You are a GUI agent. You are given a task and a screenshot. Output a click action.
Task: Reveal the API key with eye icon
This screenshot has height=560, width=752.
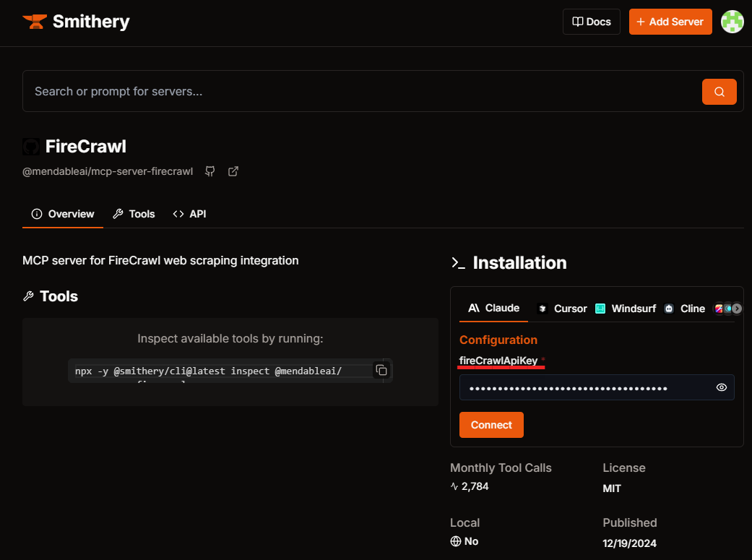click(722, 387)
